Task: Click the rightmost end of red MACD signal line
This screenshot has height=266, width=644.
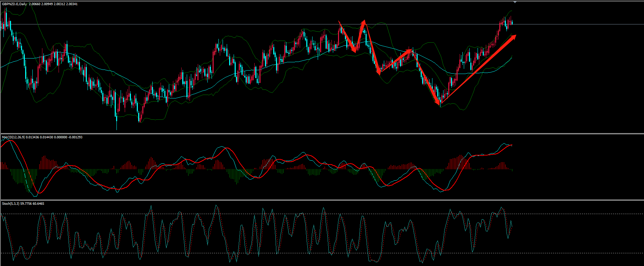Action: [x=512, y=145]
